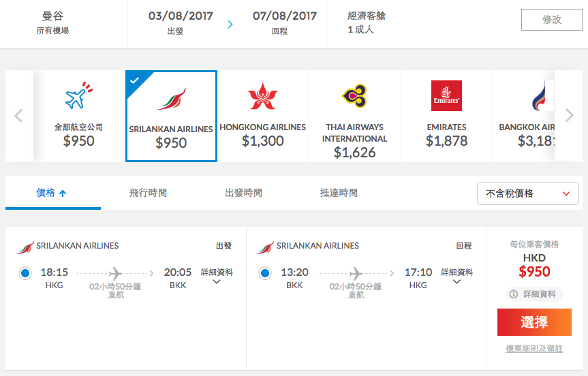The image size is (588, 376).
Task: Click the 03/08/2017 departure date
Action: pos(181,16)
